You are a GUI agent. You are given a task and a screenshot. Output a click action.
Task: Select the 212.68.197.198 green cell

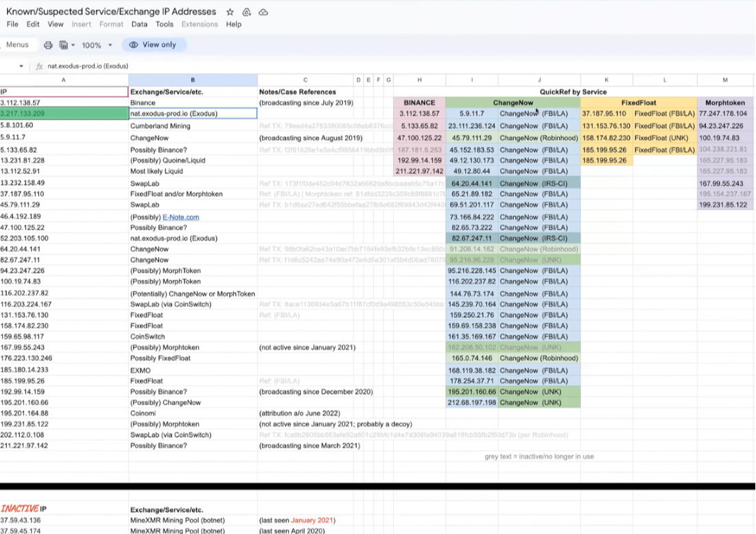(x=471, y=402)
